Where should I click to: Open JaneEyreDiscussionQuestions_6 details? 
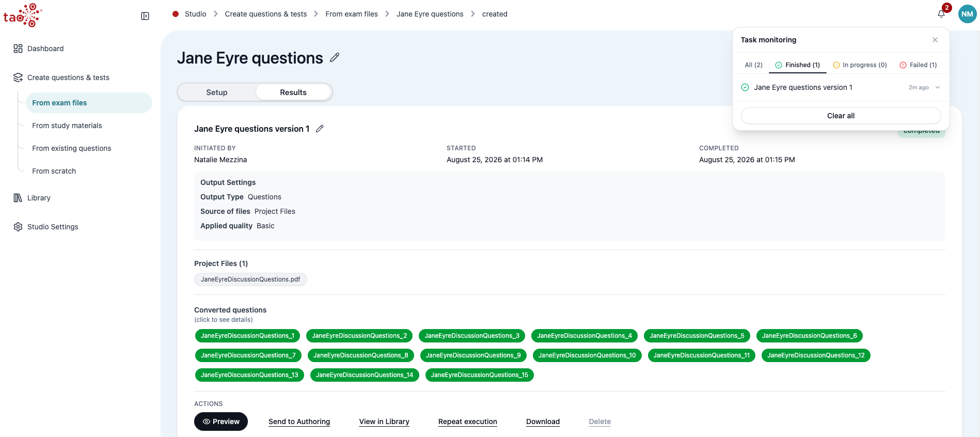810,336
